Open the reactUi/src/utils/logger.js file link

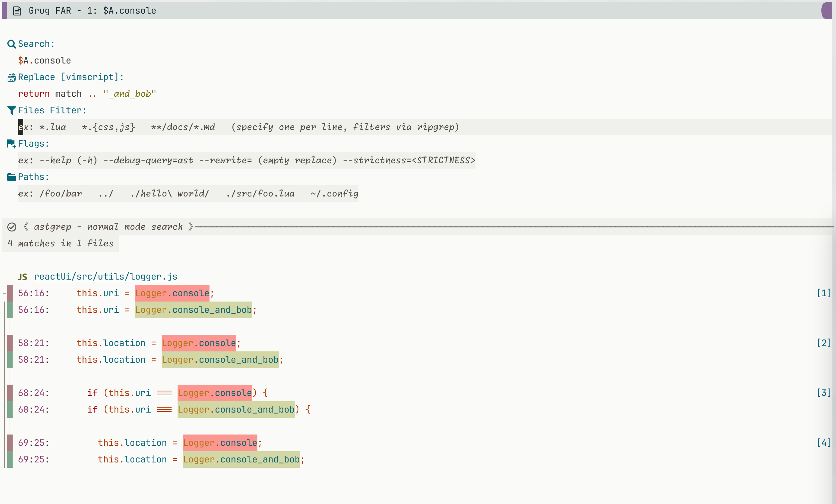point(105,277)
